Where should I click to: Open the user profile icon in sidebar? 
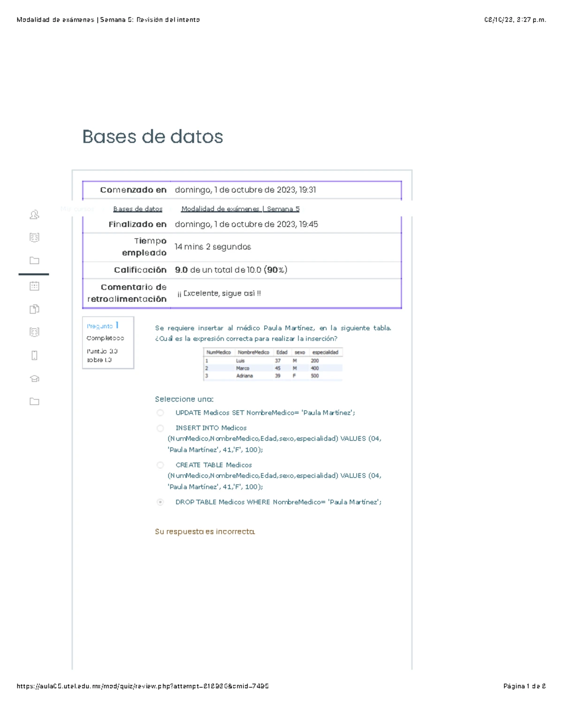coord(34,215)
